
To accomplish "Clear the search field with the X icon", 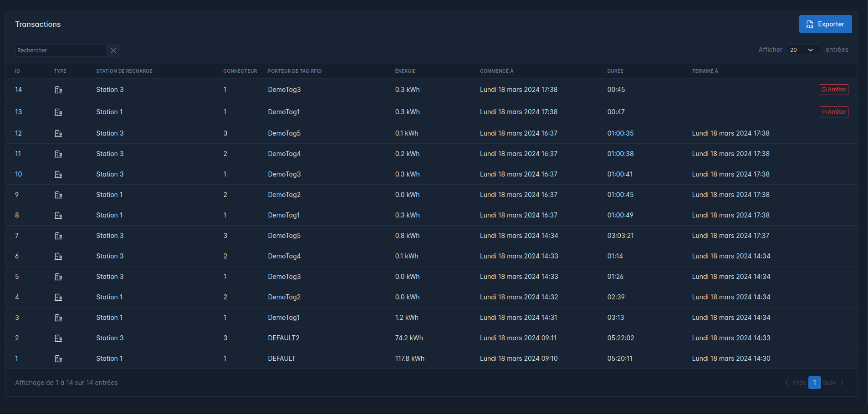I will [x=113, y=50].
